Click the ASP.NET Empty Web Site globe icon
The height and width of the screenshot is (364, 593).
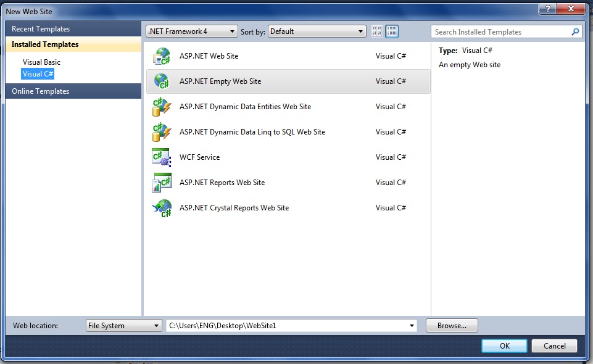(162, 81)
